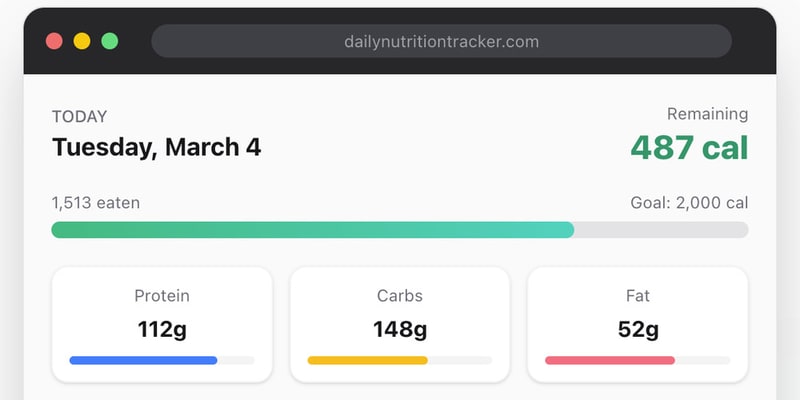The width and height of the screenshot is (800, 400).
Task: Click the 1,513 eaten text
Action: click(x=96, y=203)
